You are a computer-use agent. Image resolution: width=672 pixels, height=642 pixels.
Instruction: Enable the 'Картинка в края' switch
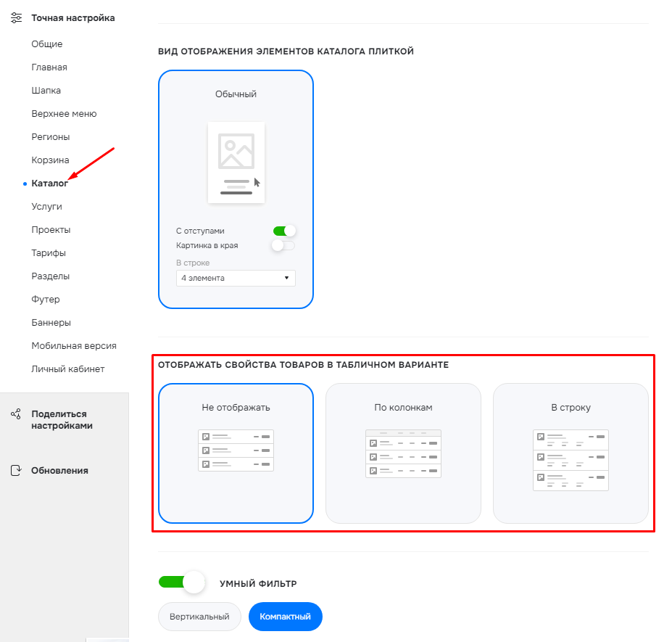tap(283, 245)
